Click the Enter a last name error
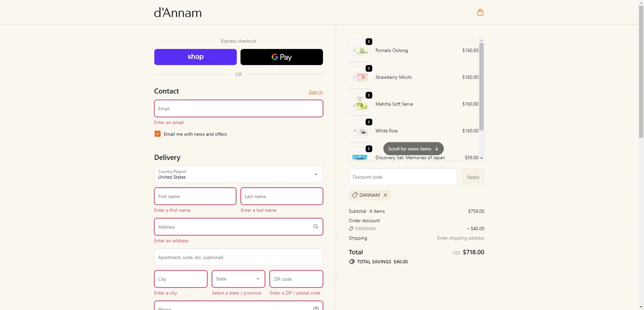644x310 pixels. (258, 210)
